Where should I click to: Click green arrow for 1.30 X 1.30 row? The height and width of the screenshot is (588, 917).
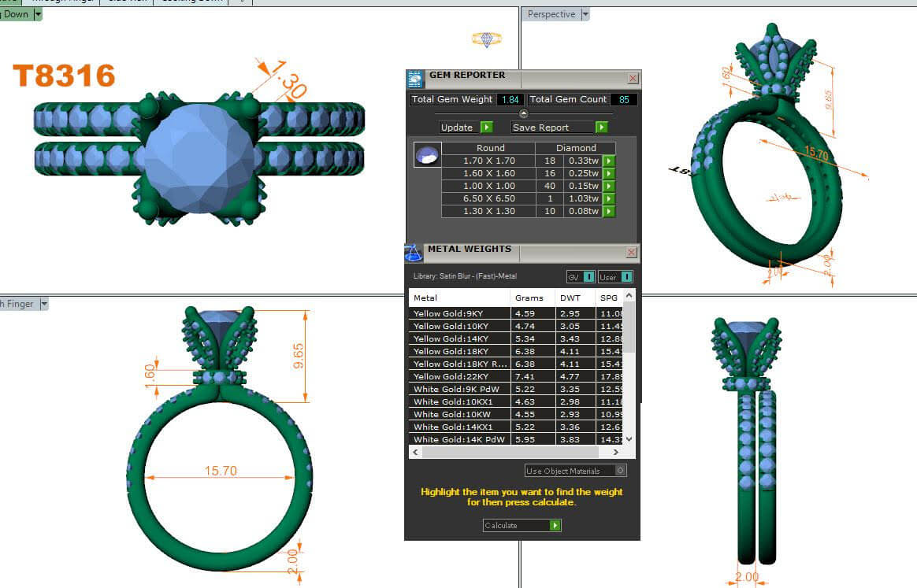609,211
